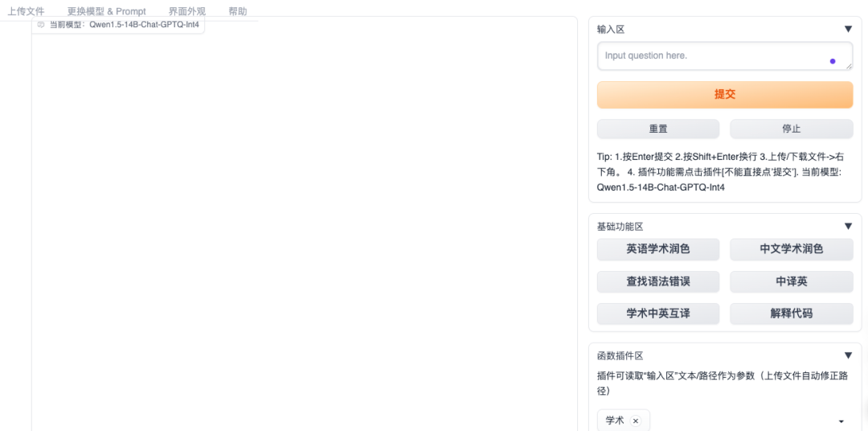Click the 输入区 section title

coord(611,30)
